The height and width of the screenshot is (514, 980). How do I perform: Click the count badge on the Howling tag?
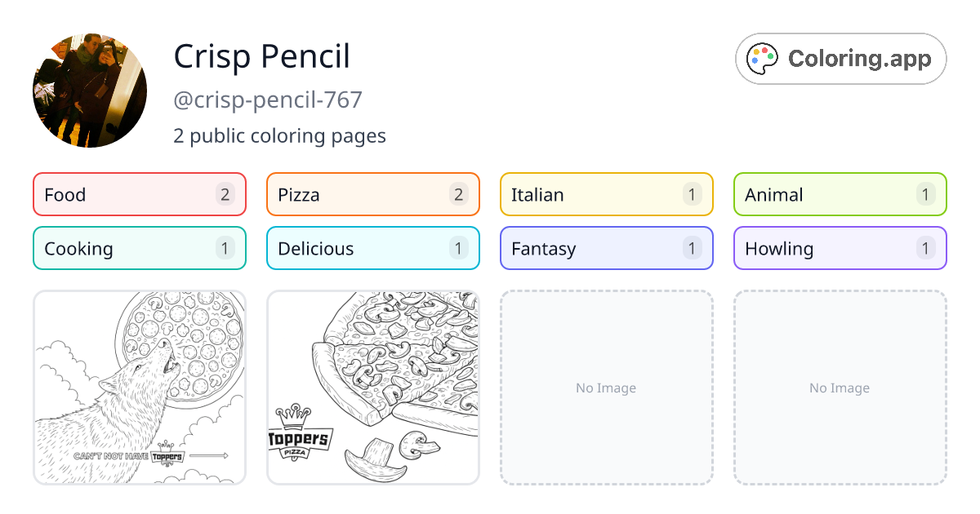(x=925, y=248)
